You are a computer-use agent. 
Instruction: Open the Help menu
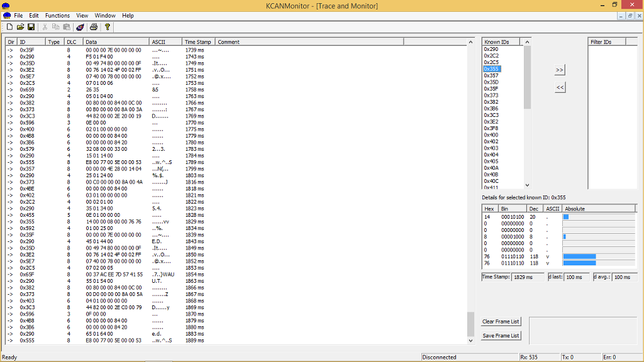point(128,16)
